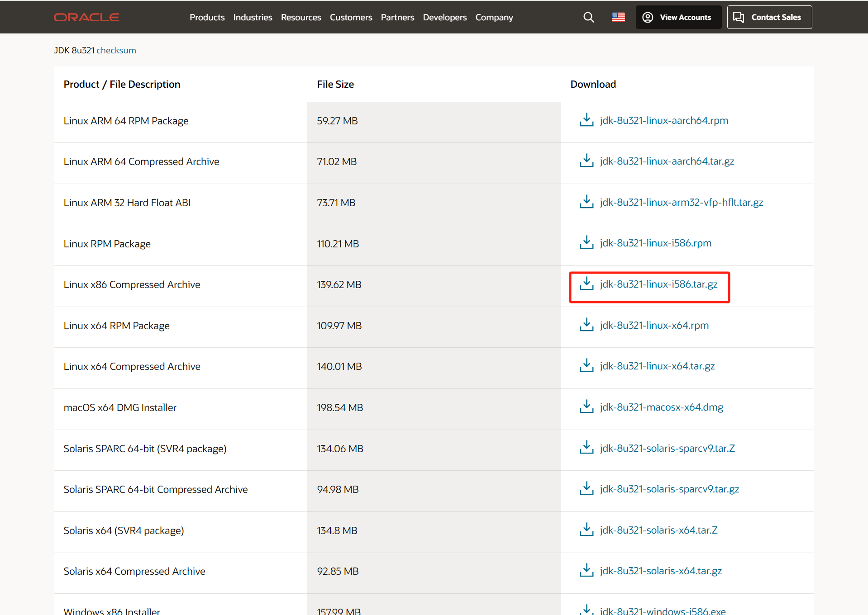The width and height of the screenshot is (868, 615).
Task: Download jdk-8u321-solaris-x64.tar.Z
Action: 659,530
